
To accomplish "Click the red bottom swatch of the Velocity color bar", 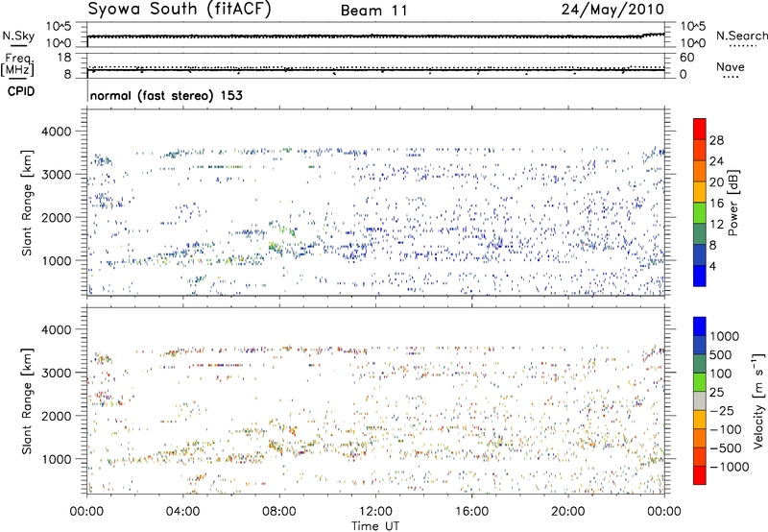I will tap(700, 475).
